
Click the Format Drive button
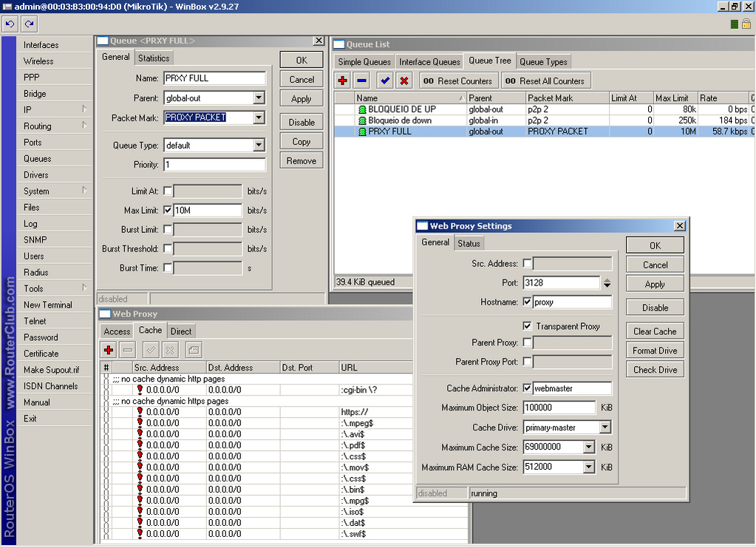coord(655,351)
